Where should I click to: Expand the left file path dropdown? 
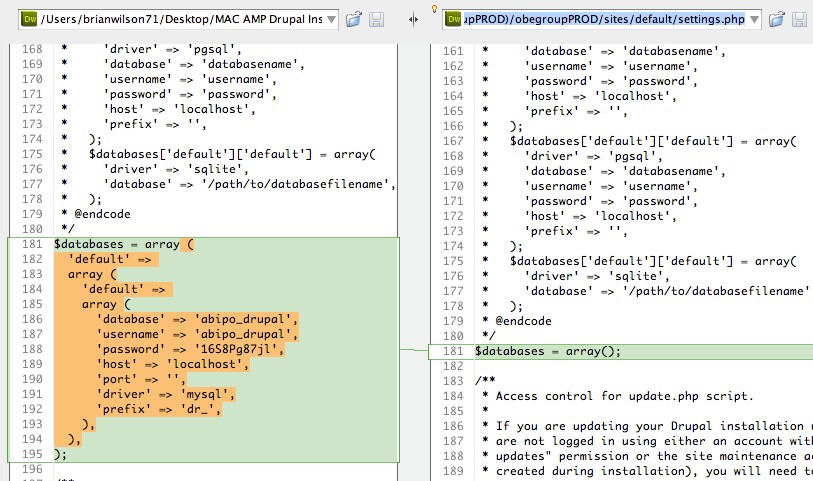(331, 20)
